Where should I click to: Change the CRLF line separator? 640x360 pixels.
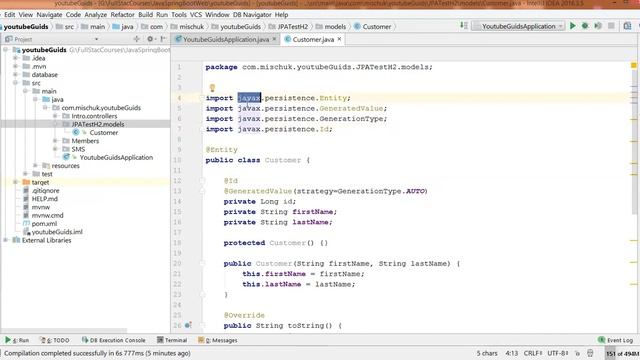pos(533,353)
